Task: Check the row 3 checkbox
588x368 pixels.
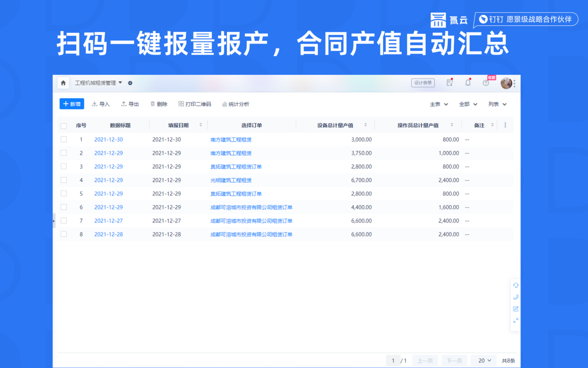Action: (64, 167)
